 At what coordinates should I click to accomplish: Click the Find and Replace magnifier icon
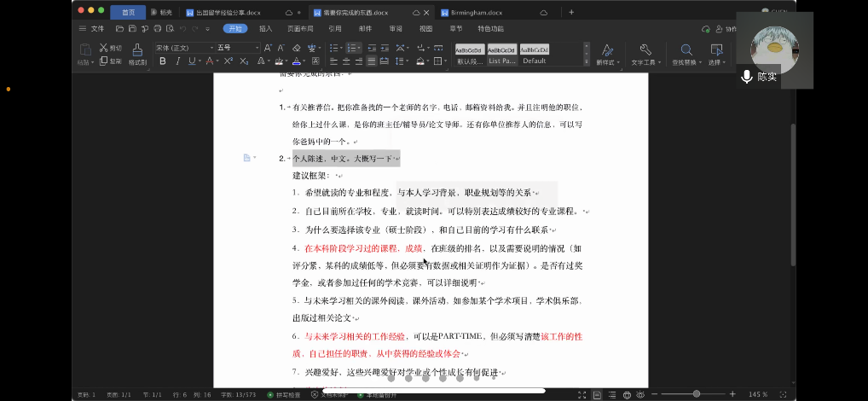[684, 49]
